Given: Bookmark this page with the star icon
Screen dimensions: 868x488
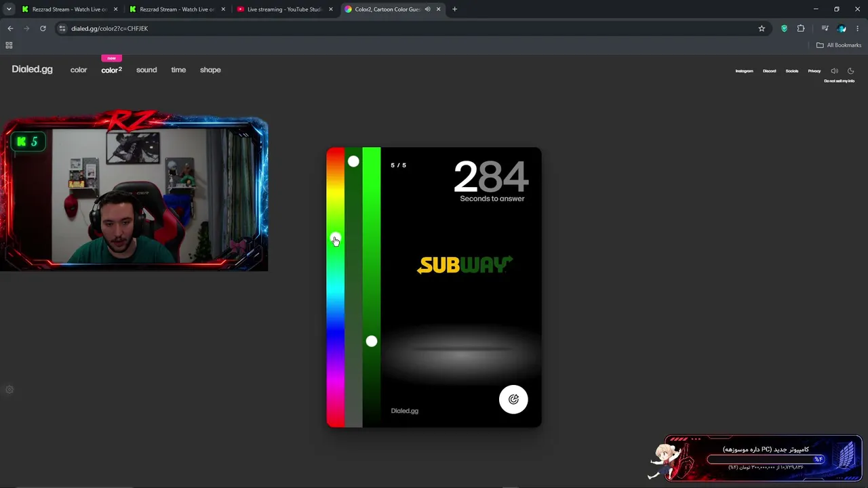Looking at the screenshot, I should click(762, 28).
